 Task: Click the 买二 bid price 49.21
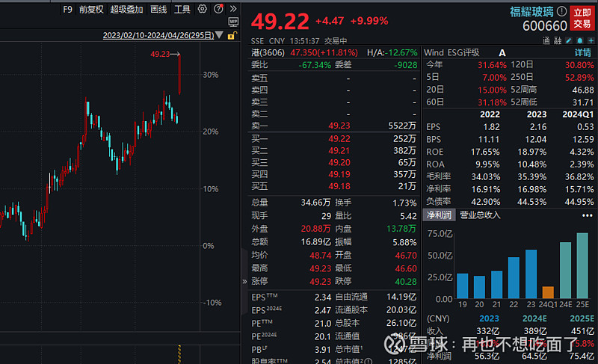(x=339, y=150)
